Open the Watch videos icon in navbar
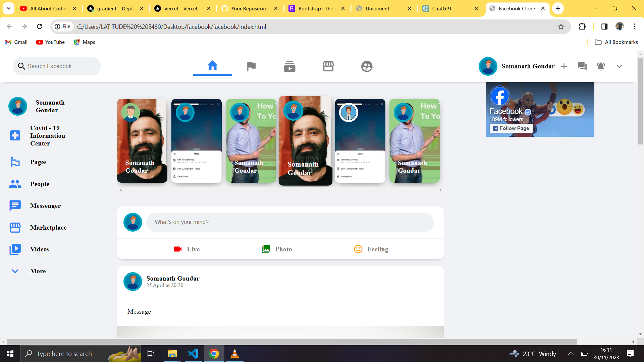 [x=289, y=66]
